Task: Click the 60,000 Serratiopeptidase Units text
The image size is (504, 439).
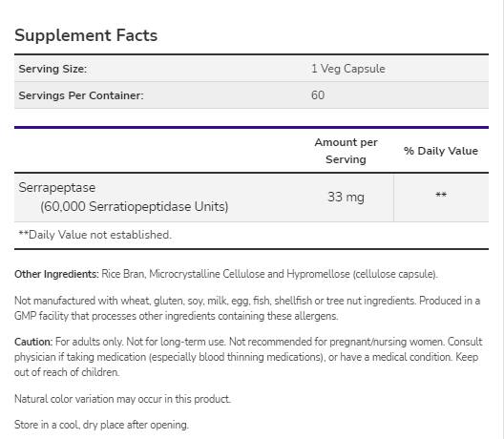Action: pos(134,207)
